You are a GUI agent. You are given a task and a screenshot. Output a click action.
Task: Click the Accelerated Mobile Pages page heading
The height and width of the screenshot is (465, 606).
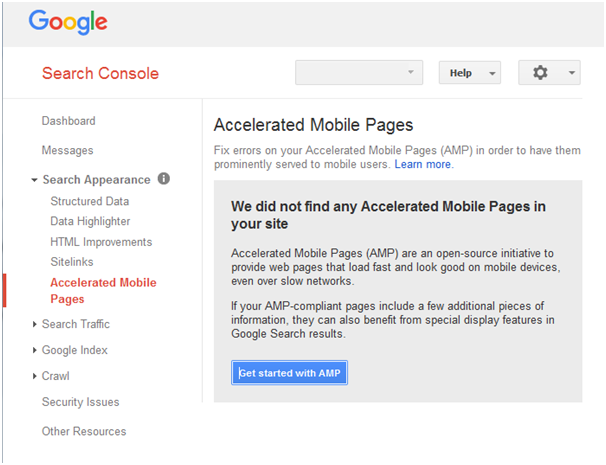coord(313,125)
